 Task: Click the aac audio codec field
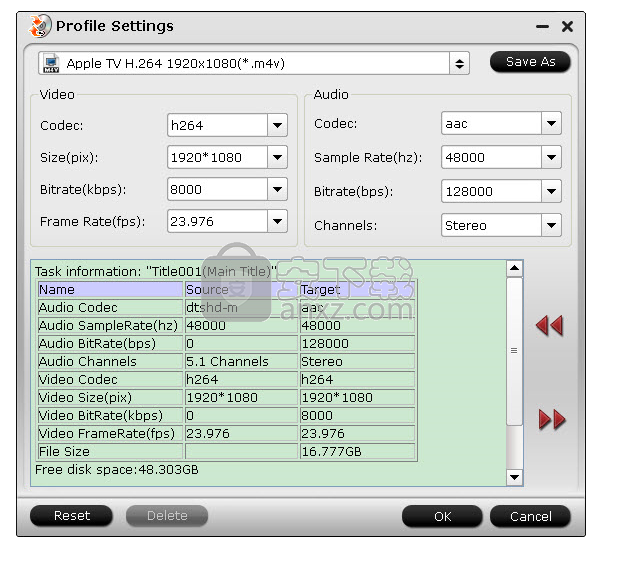[x=491, y=124]
